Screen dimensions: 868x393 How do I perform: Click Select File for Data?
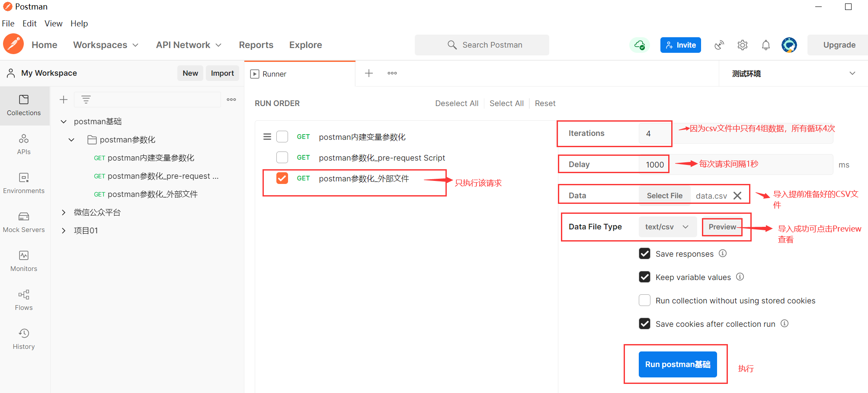click(x=664, y=196)
